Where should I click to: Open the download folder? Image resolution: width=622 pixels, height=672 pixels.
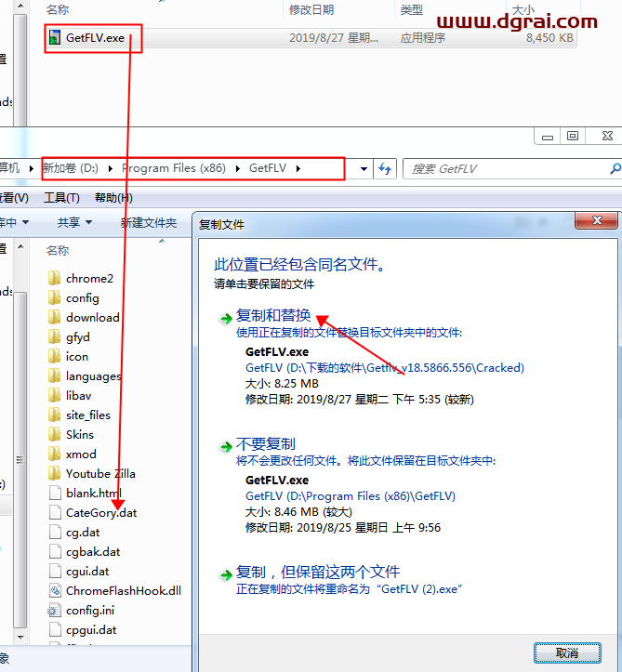pyautogui.click(x=84, y=318)
